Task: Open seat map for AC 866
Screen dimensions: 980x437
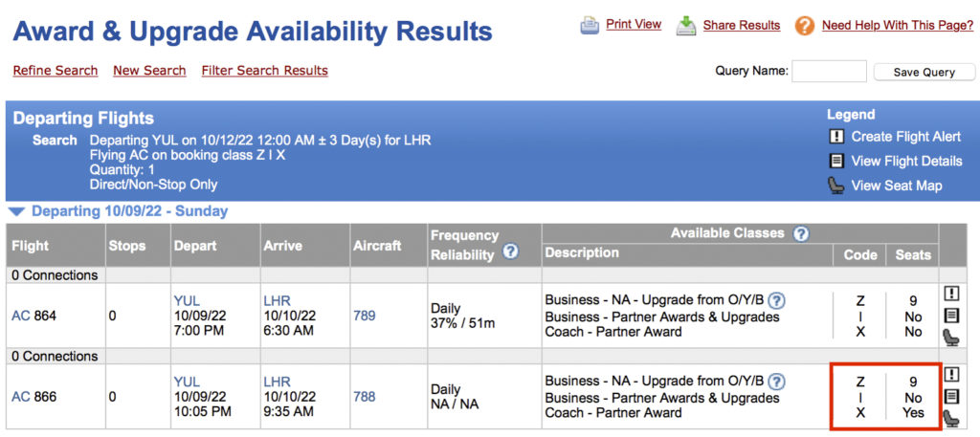Action: 952,416
